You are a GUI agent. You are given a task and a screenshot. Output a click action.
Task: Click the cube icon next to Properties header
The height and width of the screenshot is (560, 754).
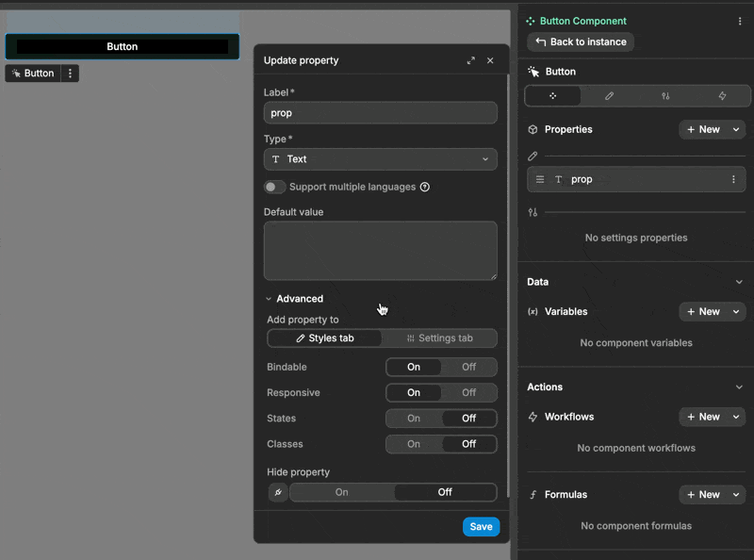(x=533, y=129)
